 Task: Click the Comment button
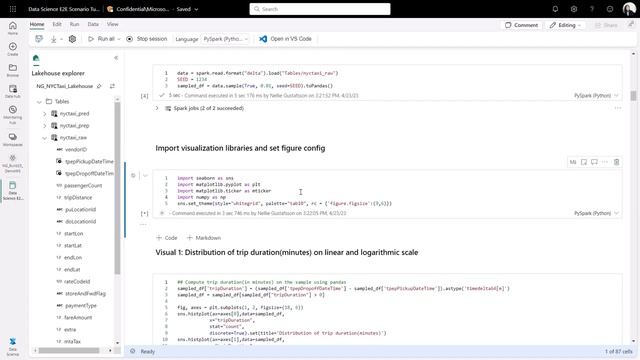click(521, 25)
